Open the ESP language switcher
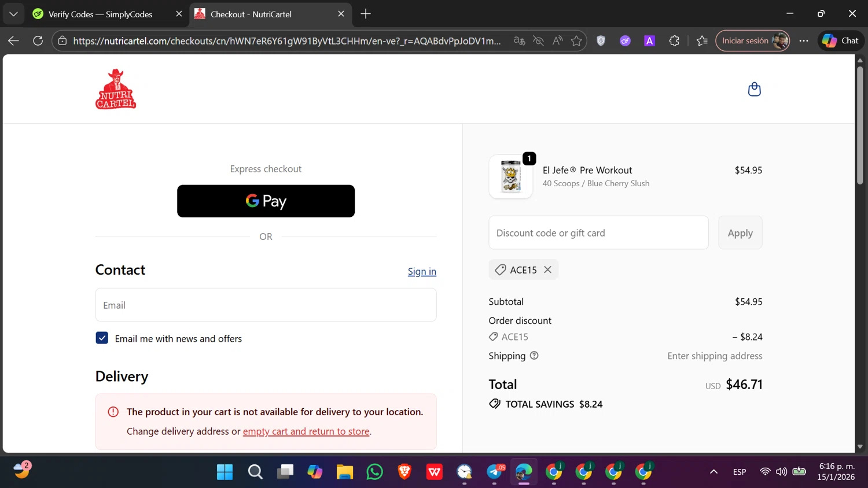868x488 pixels. (x=740, y=472)
